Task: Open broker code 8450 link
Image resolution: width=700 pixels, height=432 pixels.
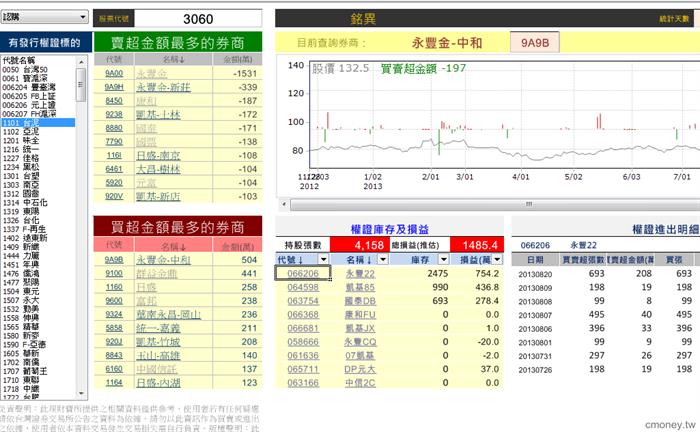Action: tap(114, 101)
